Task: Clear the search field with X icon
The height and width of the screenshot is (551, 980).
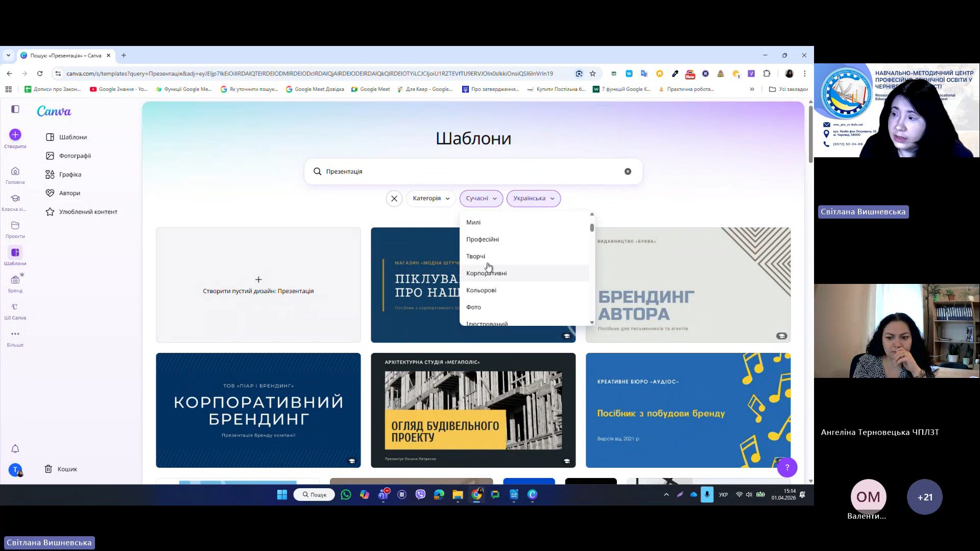Action: [628, 172]
